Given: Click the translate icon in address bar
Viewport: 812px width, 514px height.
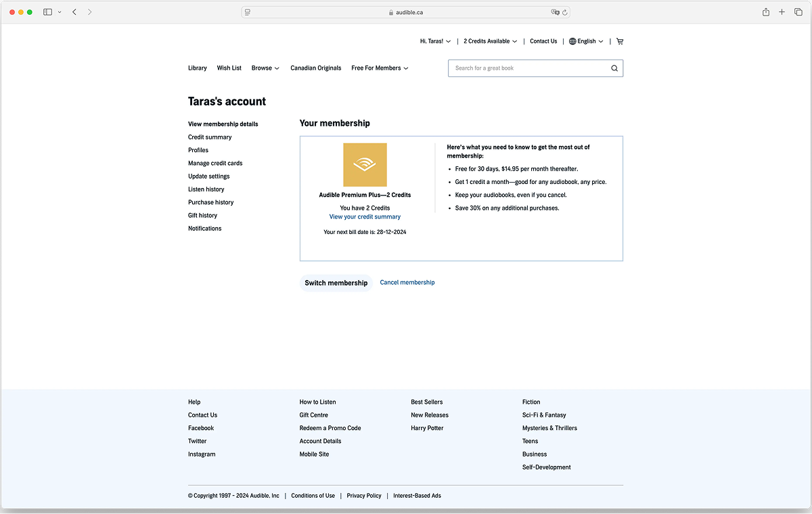Looking at the screenshot, I should [555, 12].
